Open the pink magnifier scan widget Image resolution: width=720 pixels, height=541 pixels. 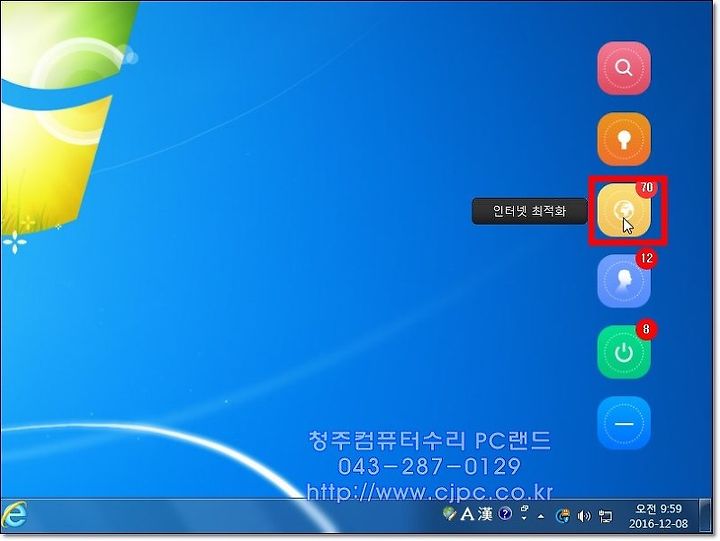click(x=624, y=68)
